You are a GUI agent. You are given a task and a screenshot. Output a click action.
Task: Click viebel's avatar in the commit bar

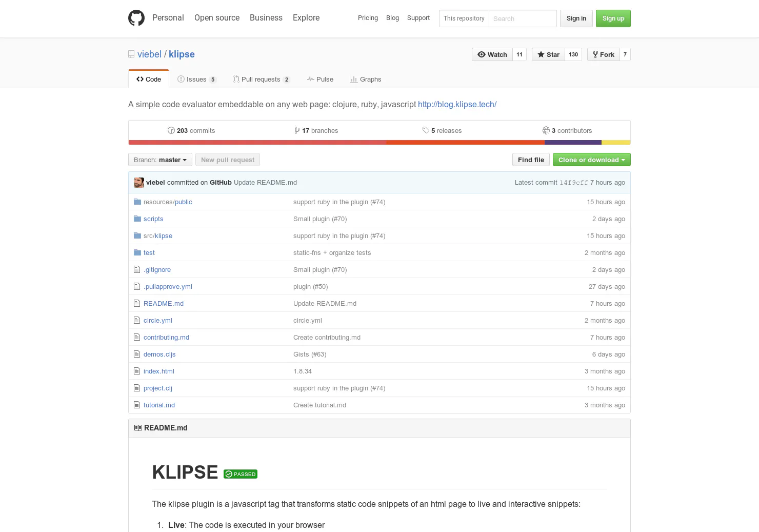tap(139, 182)
